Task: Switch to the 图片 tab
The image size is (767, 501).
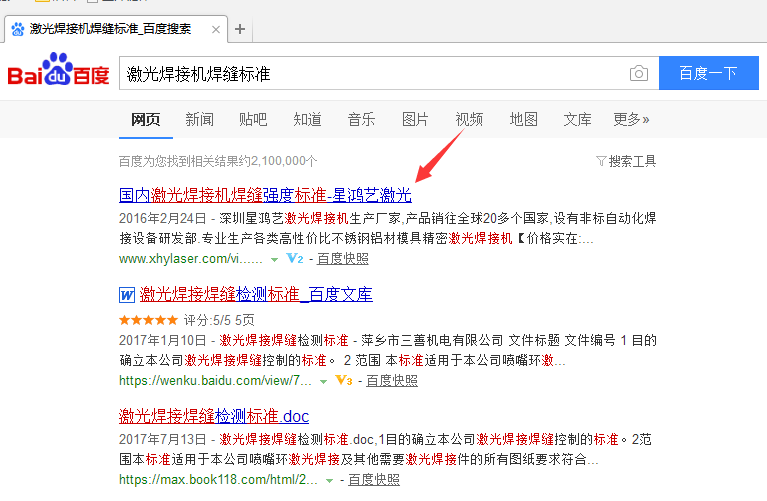Action: click(415, 119)
